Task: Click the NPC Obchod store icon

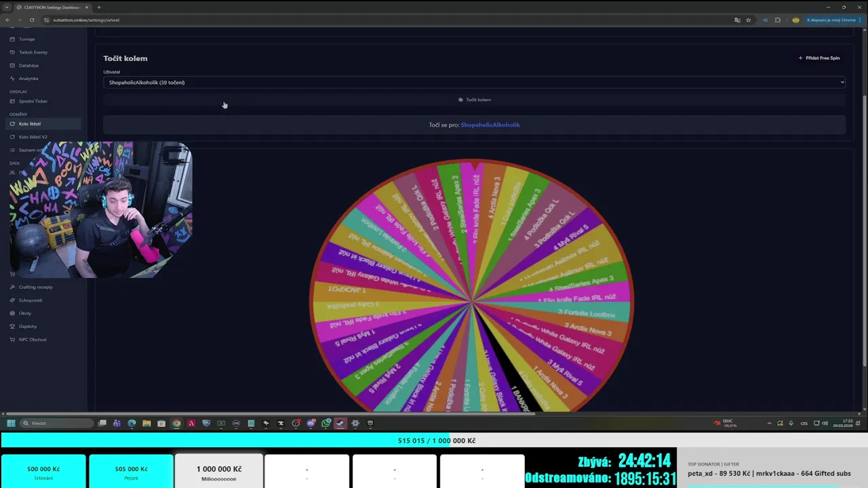Action: pyautogui.click(x=12, y=340)
